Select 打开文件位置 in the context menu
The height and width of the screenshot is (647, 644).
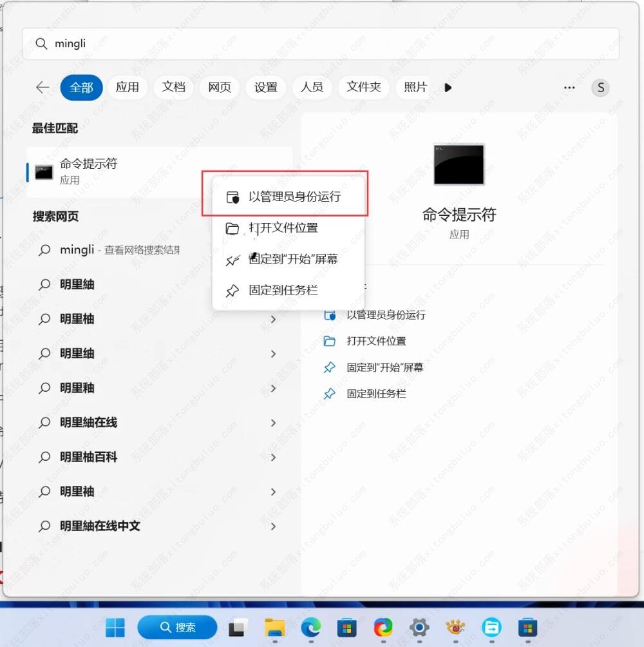(283, 228)
